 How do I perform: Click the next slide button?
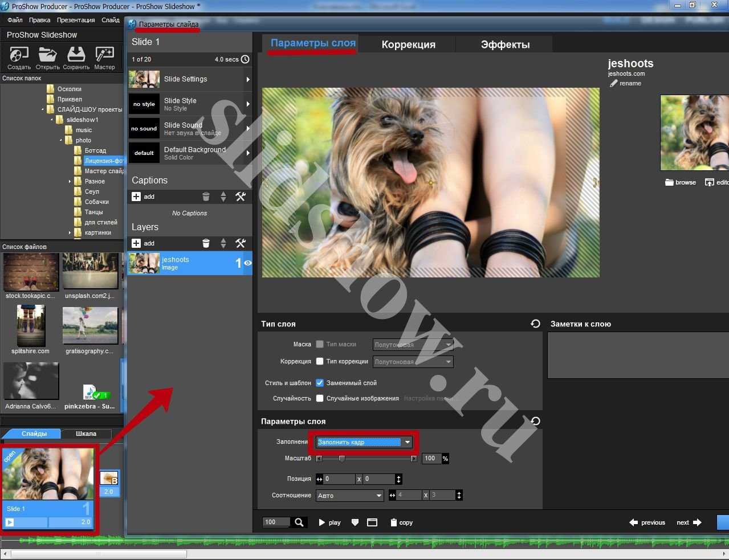pyautogui.click(x=689, y=522)
